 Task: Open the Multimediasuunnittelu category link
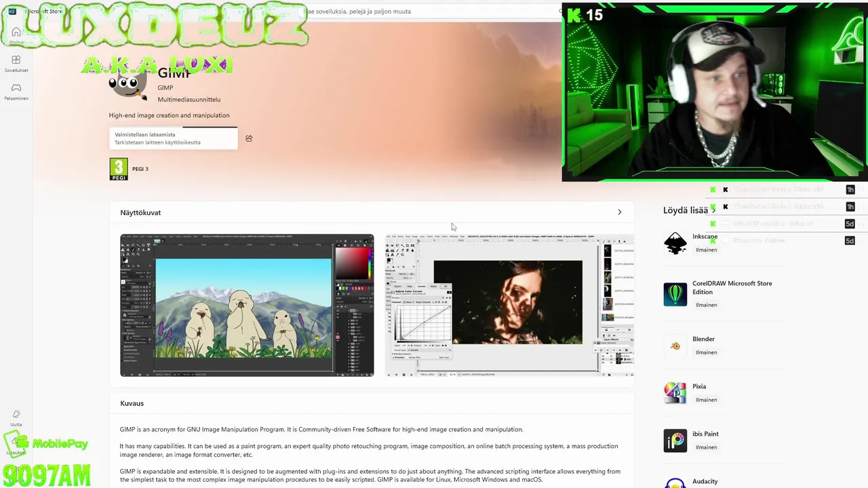pos(189,100)
